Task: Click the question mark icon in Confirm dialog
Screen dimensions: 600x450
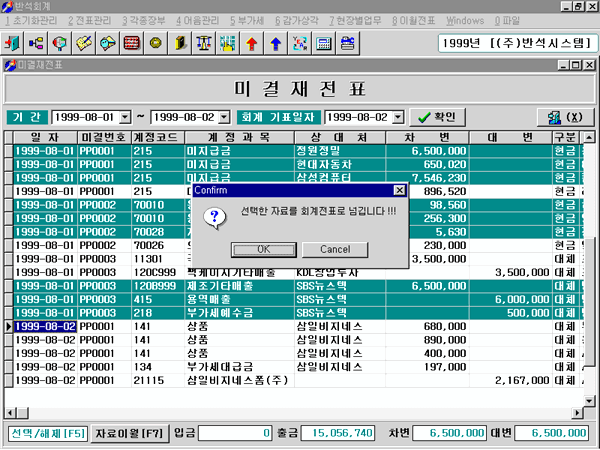Action: (215, 218)
